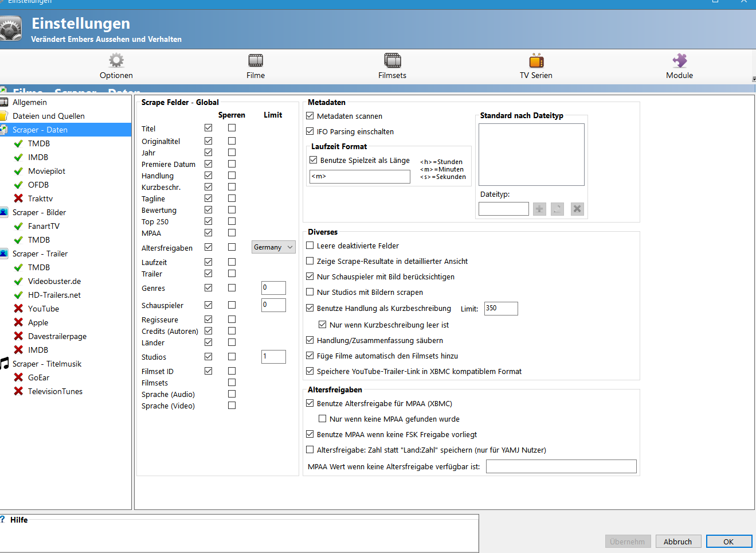Enable Nur wenn keine MPAA gefunden wurde
This screenshot has height=553, width=756.
pos(323,419)
